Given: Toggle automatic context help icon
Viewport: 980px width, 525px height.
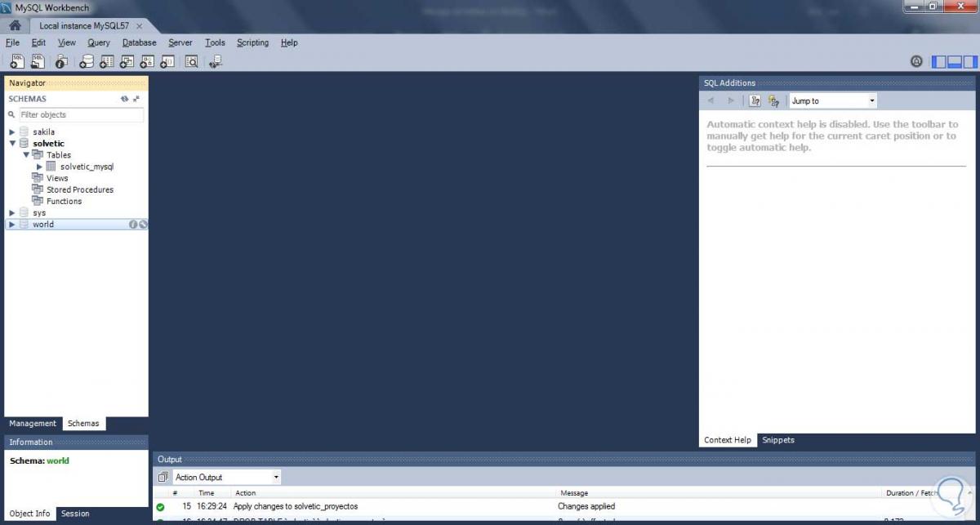Looking at the screenshot, I should (x=773, y=100).
